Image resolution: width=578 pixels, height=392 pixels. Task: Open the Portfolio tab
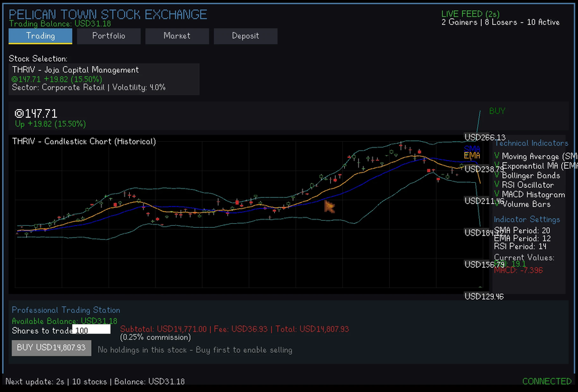(109, 36)
